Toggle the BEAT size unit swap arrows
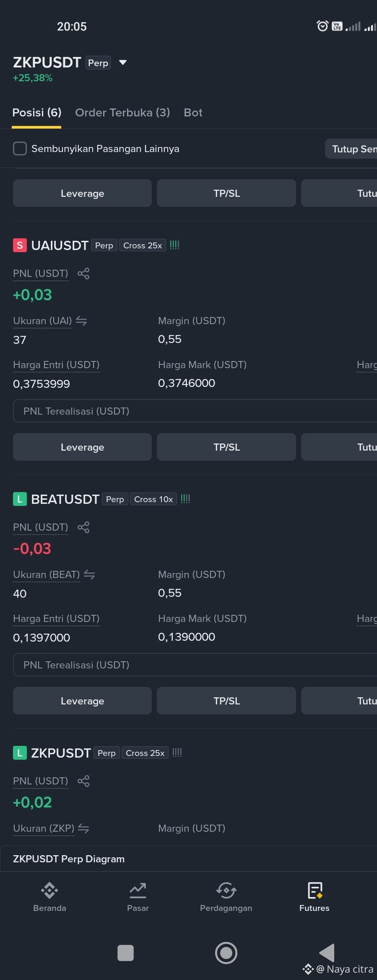377x980 pixels. 89,575
